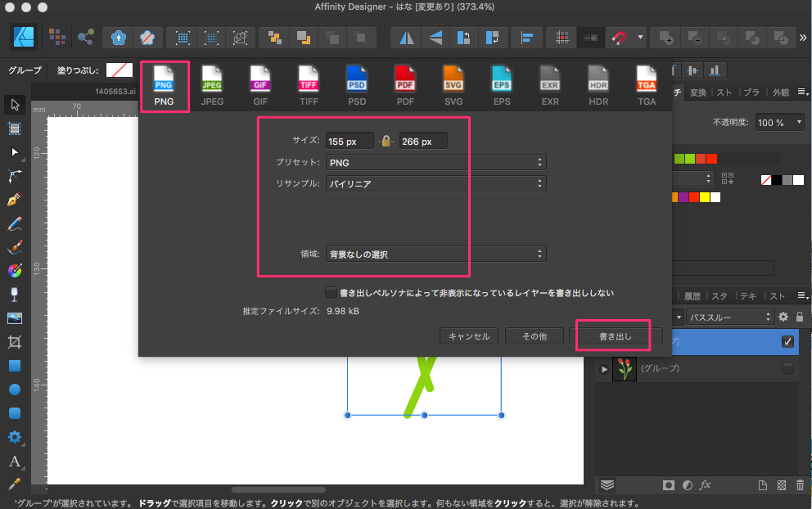Select the Artistic Text tool
812x509 pixels.
pyautogui.click(x=15, y=462)
